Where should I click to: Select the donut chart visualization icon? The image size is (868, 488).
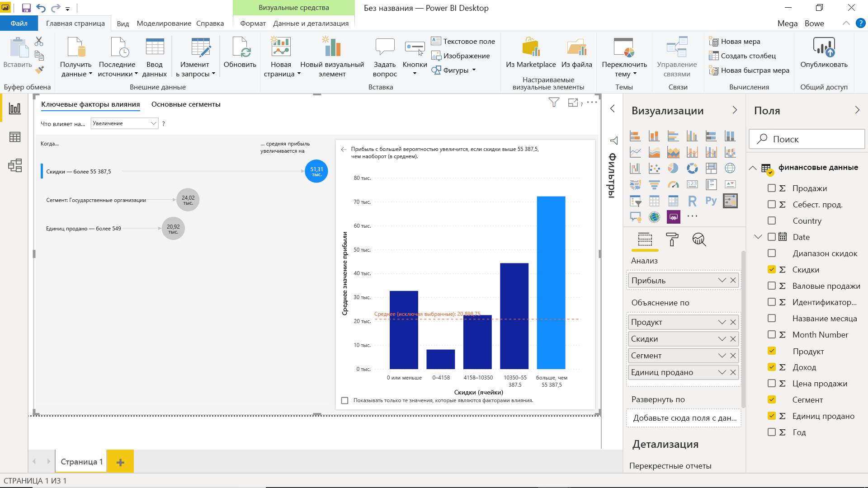coord(692,168)
